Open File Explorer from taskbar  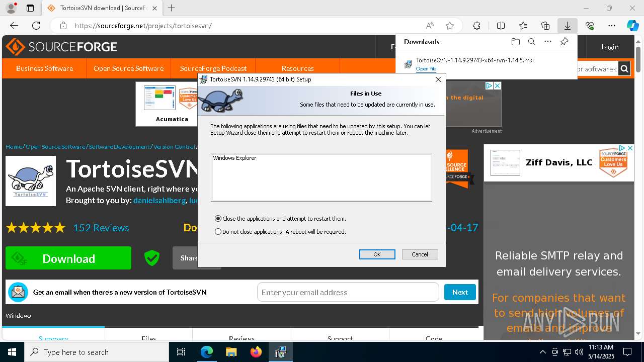click(x=231, y=352)
